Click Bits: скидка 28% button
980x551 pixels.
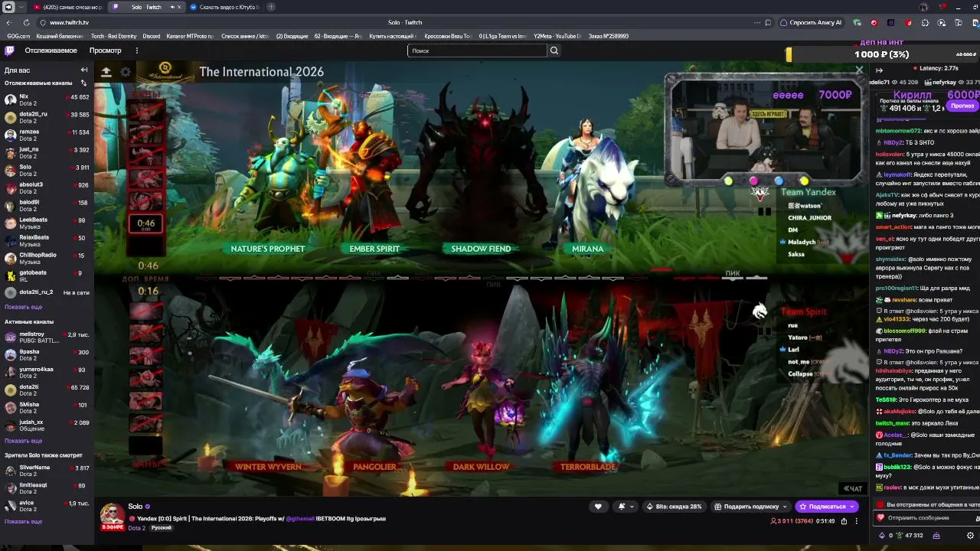click(x=674, y=507)
